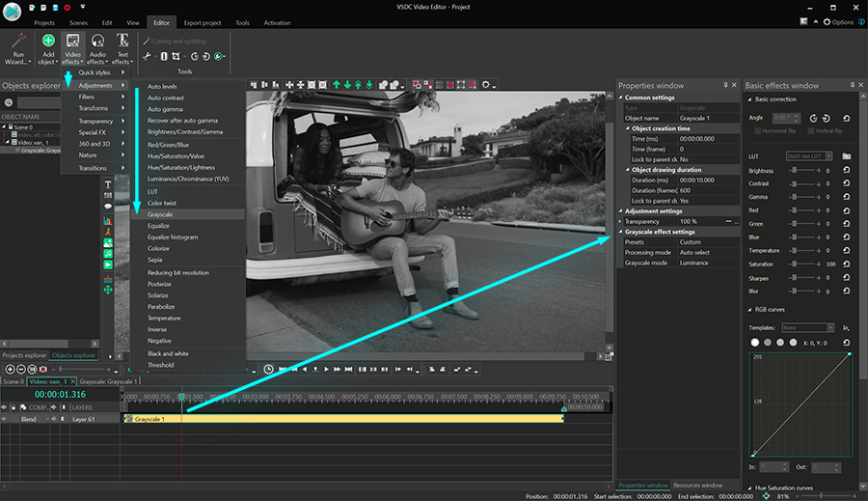Open the Text effects tool
The height and width of the screenshot is (501, 868).
pyautogui.click(x=122, y=42)
